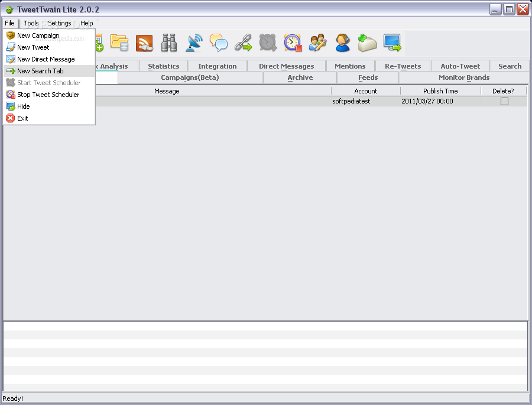This screenshot has width=532, height=405.
Task: Click the red X icon beside Exit
Action: pyautogui.click(x=11, y=118)
